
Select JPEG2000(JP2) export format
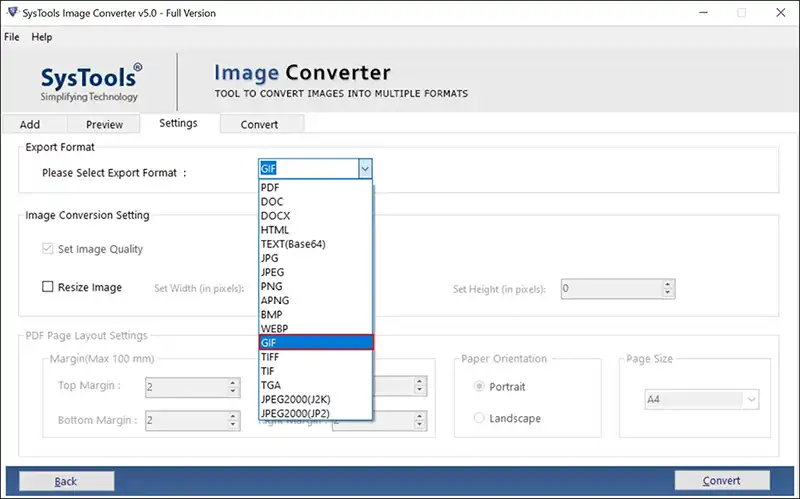[315, 413]
